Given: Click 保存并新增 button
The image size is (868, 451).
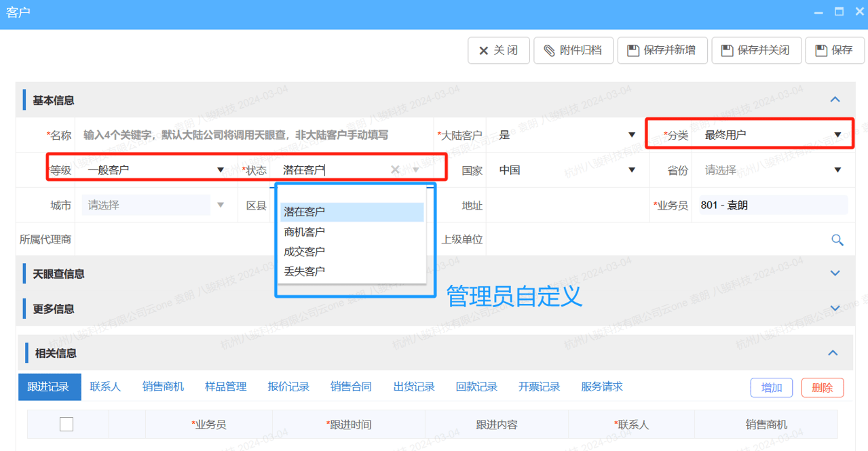Looking at the screenshot, I should click(x=661, y=50).
